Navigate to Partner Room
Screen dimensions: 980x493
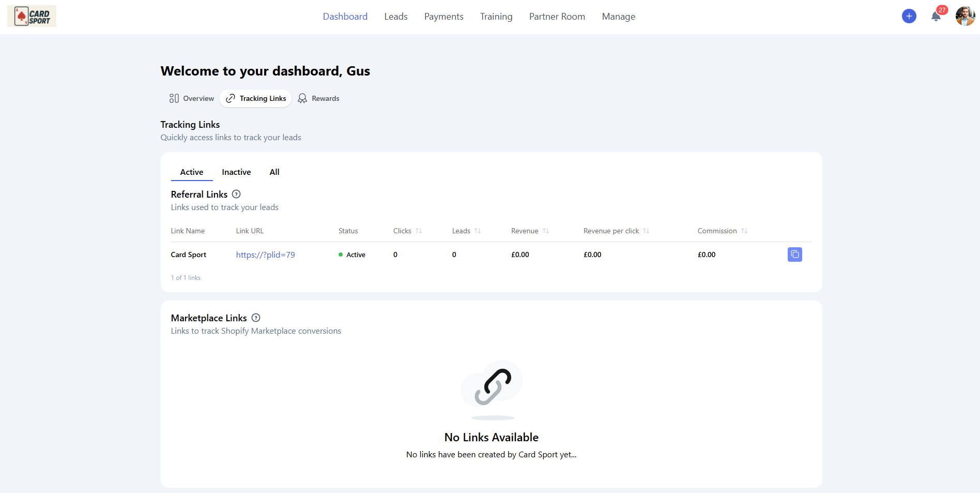557,17
